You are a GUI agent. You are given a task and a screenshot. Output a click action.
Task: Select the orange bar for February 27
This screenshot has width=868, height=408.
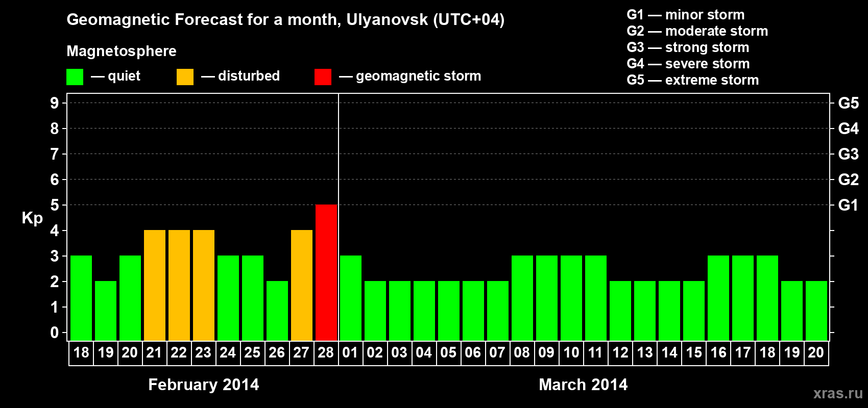[x=302, y=285]
